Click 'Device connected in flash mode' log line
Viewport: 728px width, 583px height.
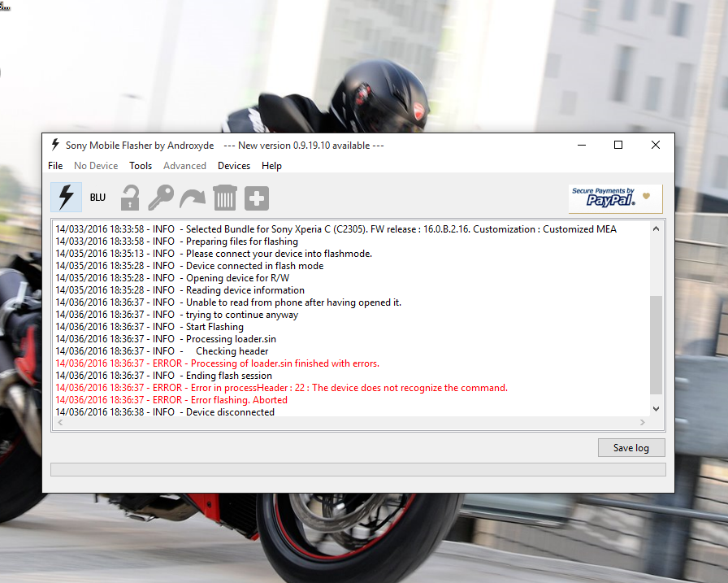pyautogui.click(x=189, y=266)
